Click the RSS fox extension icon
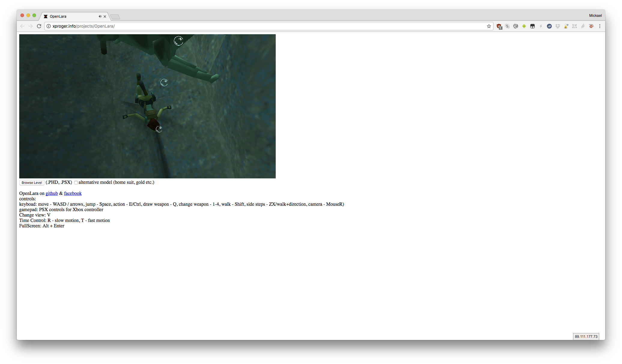The image size is (622, 364). [575, 26]
